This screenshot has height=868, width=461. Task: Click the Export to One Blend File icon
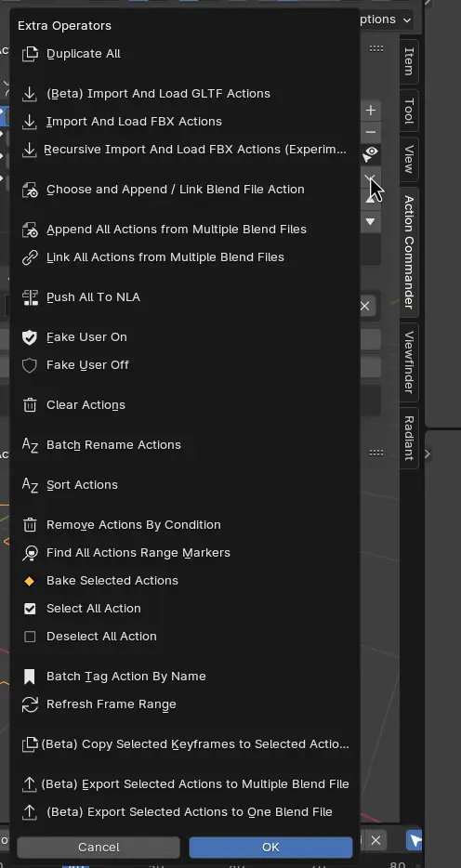pyautogui.click(x=29, y=812)
